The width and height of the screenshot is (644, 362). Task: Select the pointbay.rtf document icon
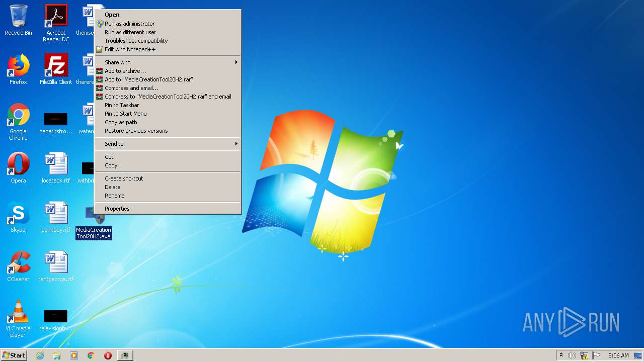click(x=56, y=217)
